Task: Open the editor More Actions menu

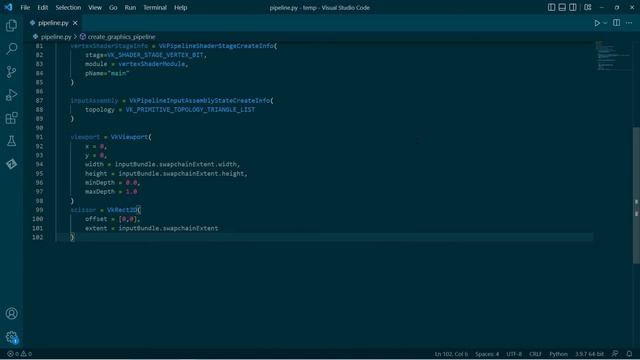Action: [x=629, y=23]
